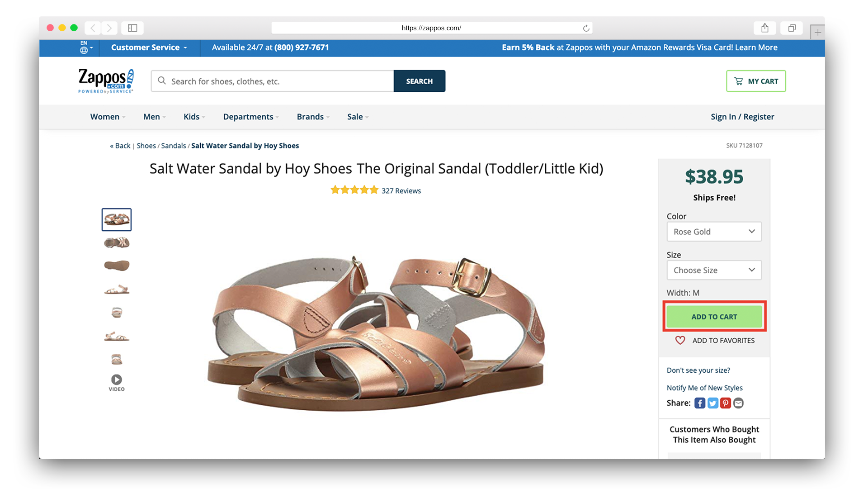The width and height of the screenshot is (868, 489).
Task: Share by email using the envelope icon
Action: [x=738, y=403]
